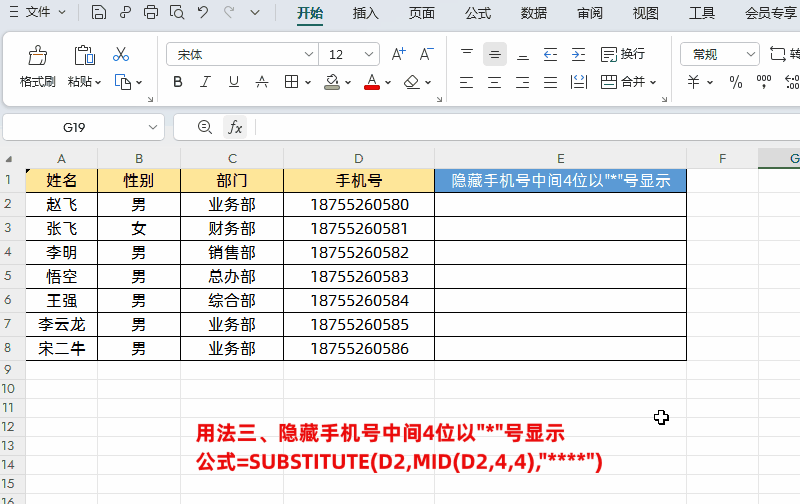Viewport: 800px width, 504px height.
Task: Click the Cut scissors icon
Action: 121,54
